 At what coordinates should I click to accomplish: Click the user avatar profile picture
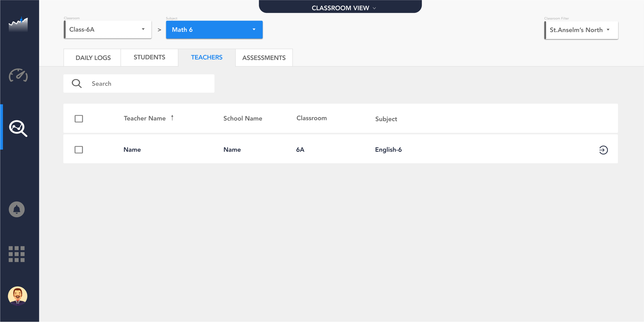click(x=18, y=296)
